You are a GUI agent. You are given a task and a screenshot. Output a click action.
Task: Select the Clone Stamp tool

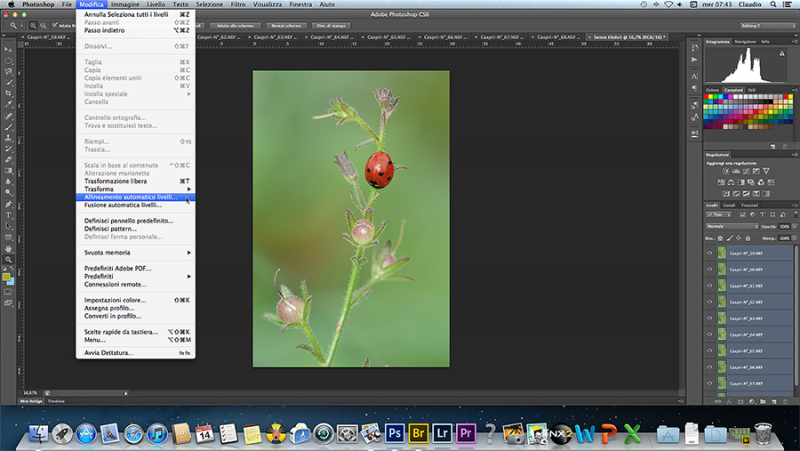pos(8,138)
